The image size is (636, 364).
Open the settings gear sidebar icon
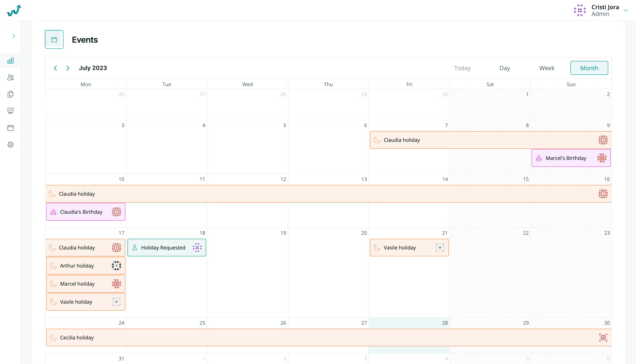11,145
